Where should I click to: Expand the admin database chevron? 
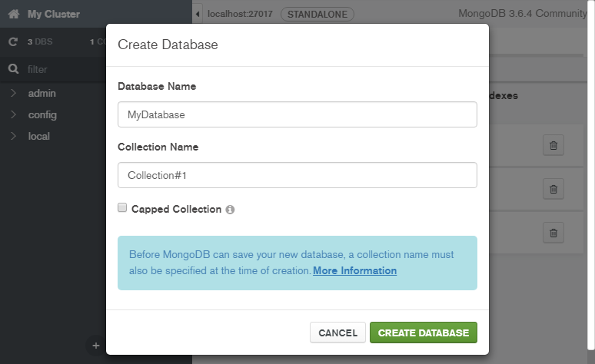coord(13,93)
